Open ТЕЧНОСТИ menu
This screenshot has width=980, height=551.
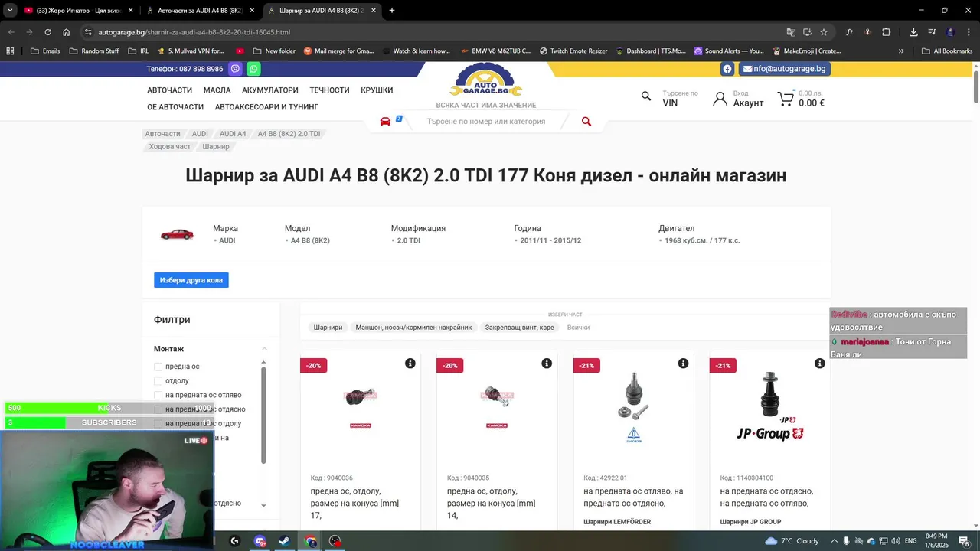coord(330,90)
